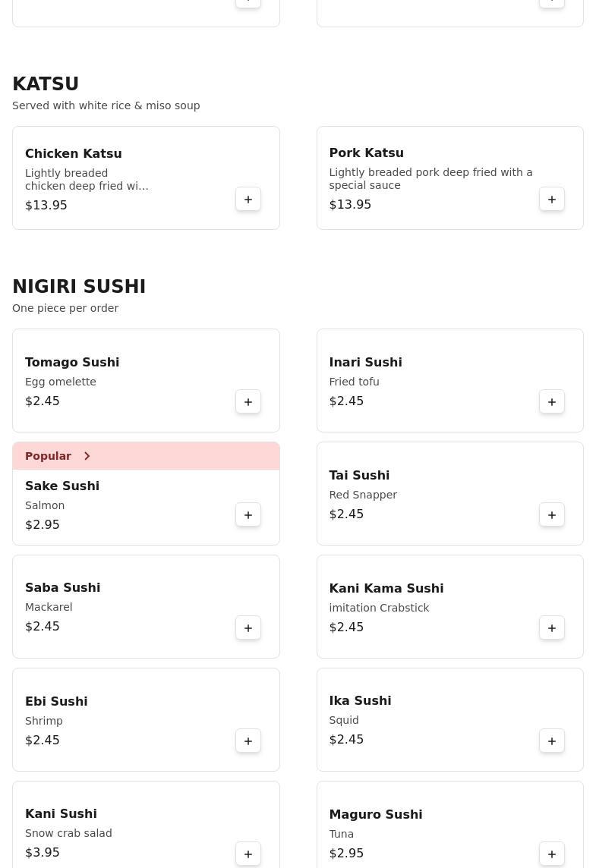Add Tai Sushi using plus icon
596x868 pixels.
552,515
